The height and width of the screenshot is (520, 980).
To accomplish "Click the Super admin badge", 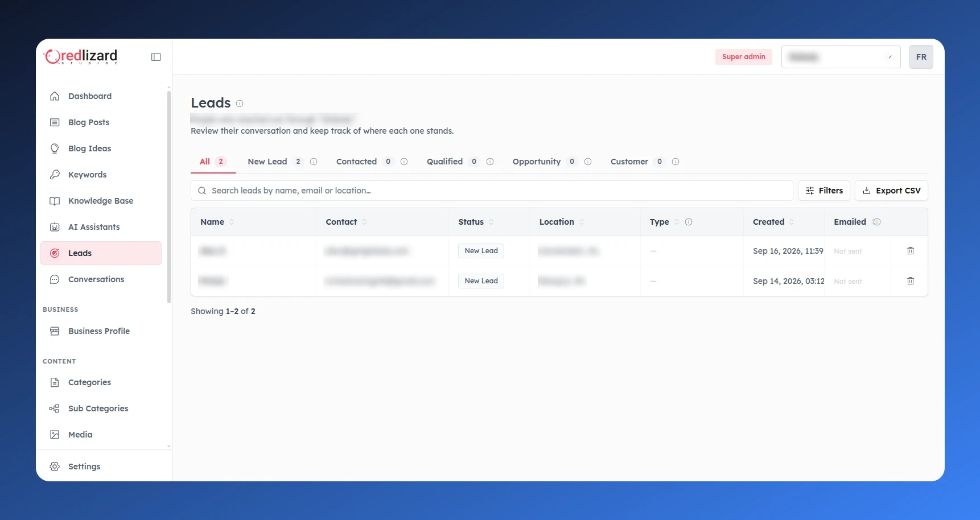I will click(743, 57).
